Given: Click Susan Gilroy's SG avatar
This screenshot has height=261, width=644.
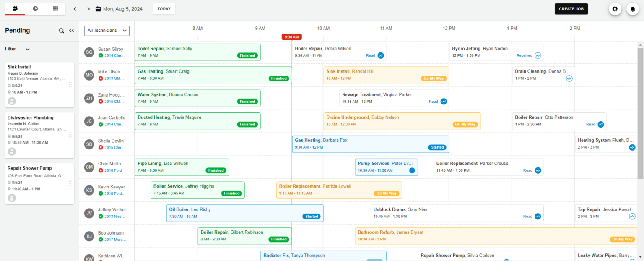Looking at the screenshot, I should (x=89, y=52).
